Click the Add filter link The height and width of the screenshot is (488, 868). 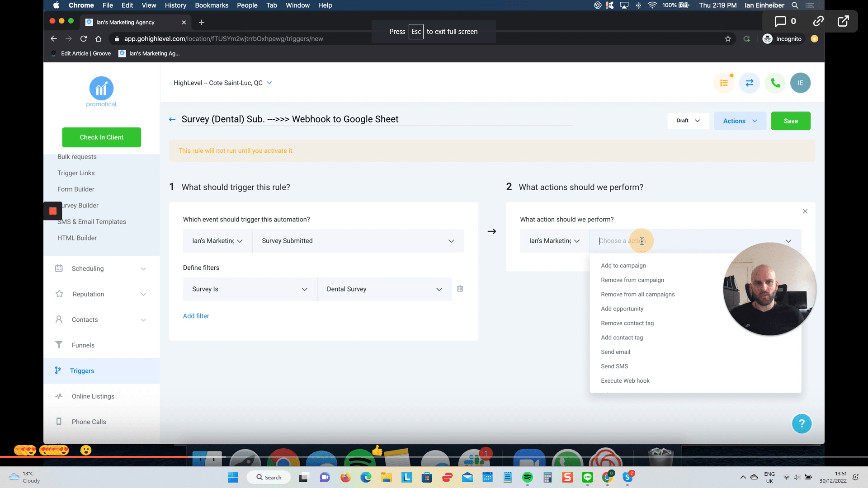[x=196, y=316]
